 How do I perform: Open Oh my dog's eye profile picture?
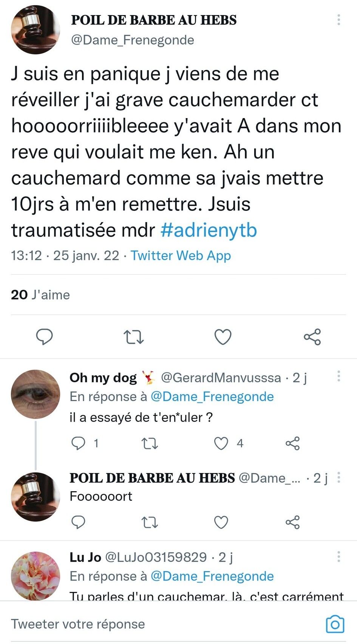point(36,394)
